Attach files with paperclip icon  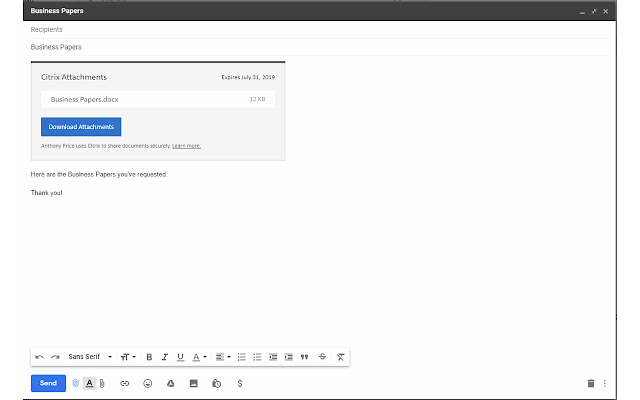pyautogui.click(x=102, y=384)
